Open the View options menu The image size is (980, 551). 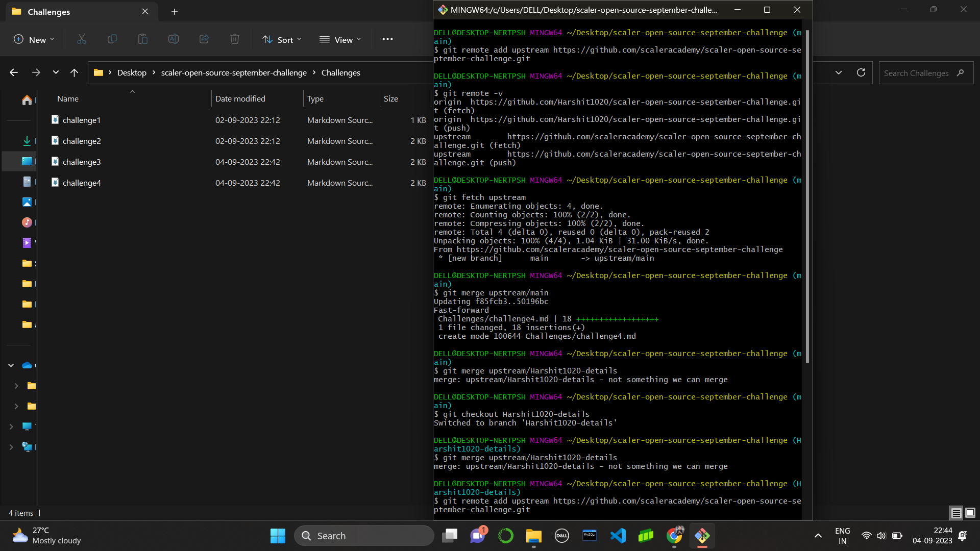coord(340,39)
